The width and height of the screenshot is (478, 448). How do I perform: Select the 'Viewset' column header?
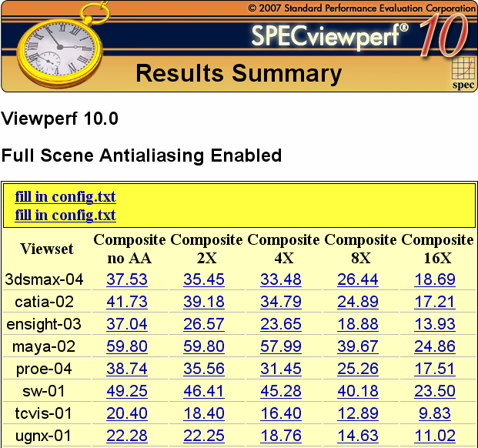coord(47,249)
